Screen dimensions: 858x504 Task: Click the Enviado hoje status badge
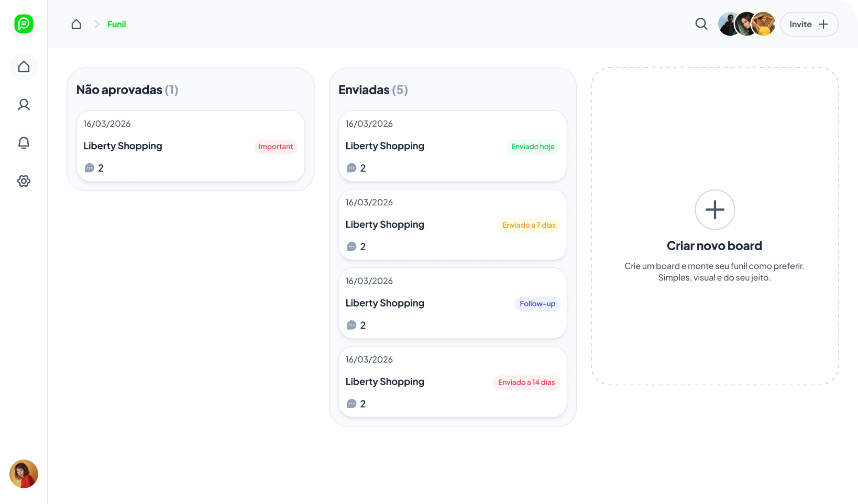tap(533, 147)
